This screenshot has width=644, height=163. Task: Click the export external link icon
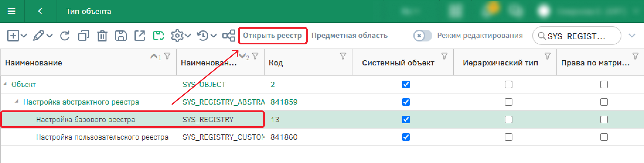point(139,36)
